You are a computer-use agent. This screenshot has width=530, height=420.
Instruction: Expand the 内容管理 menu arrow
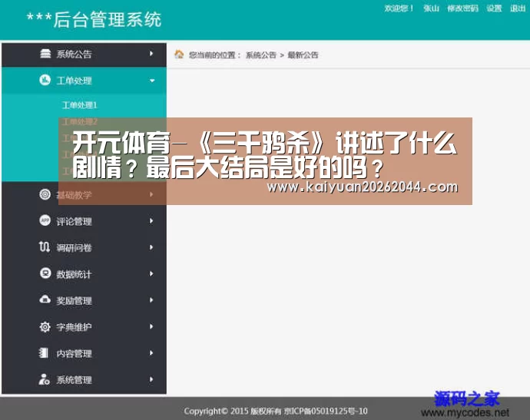click(151, 352)
